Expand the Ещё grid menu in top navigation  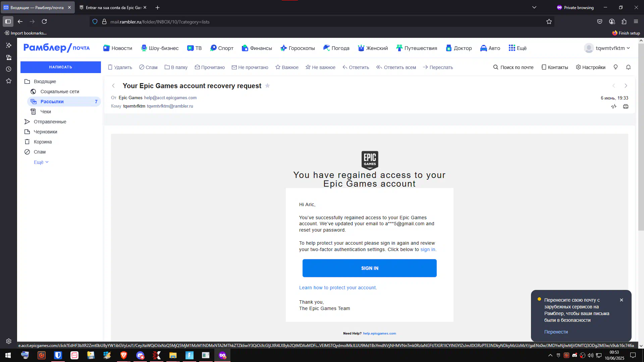tap(518, 48)
